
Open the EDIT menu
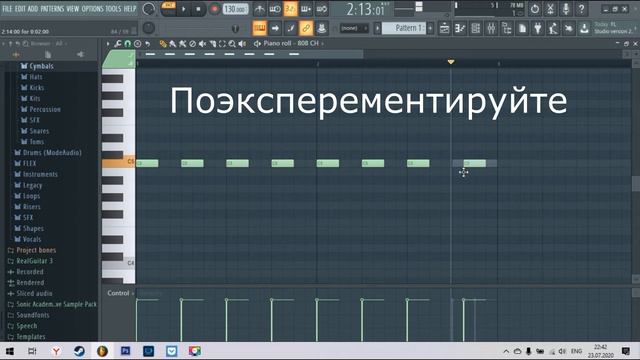click(20, 9)
